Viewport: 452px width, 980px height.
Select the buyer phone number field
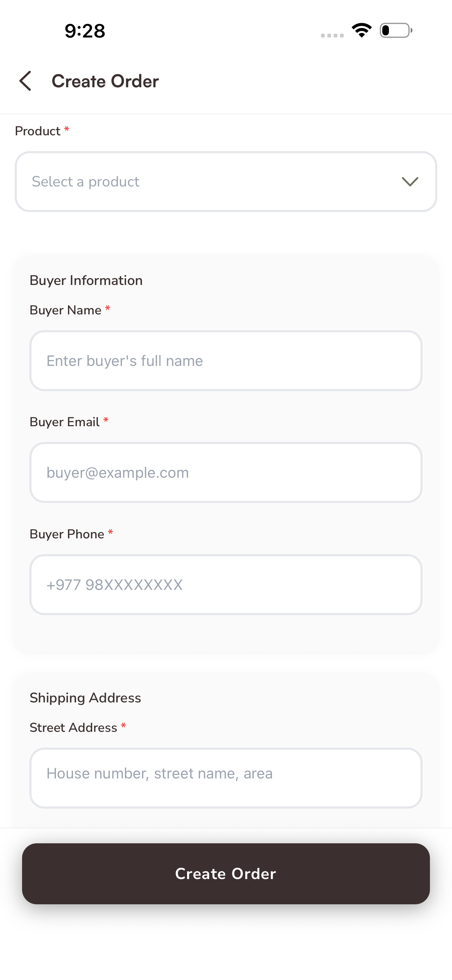coord(226,585)
